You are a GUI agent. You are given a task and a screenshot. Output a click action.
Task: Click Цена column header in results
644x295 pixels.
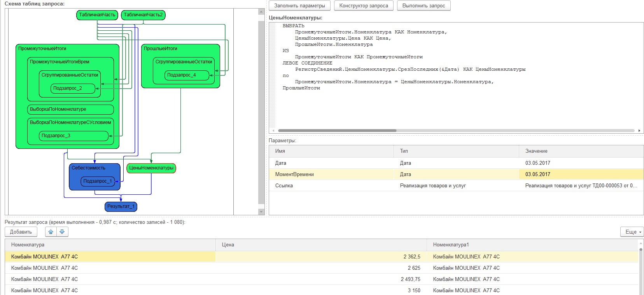point(321,245)
